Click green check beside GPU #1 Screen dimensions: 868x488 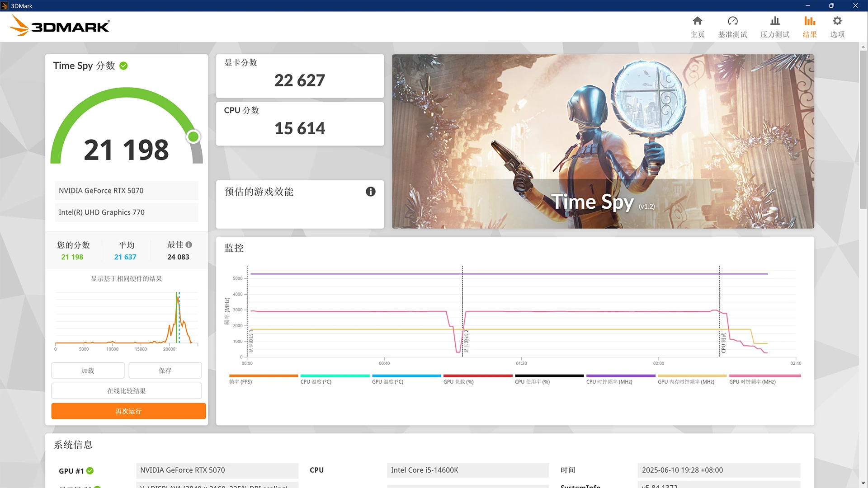[x=90, y=470]
